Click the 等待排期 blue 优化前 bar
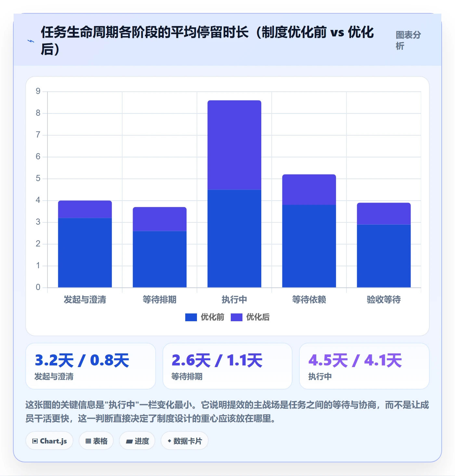This screenshot has width=455, height=476. [x=160, y=259]
